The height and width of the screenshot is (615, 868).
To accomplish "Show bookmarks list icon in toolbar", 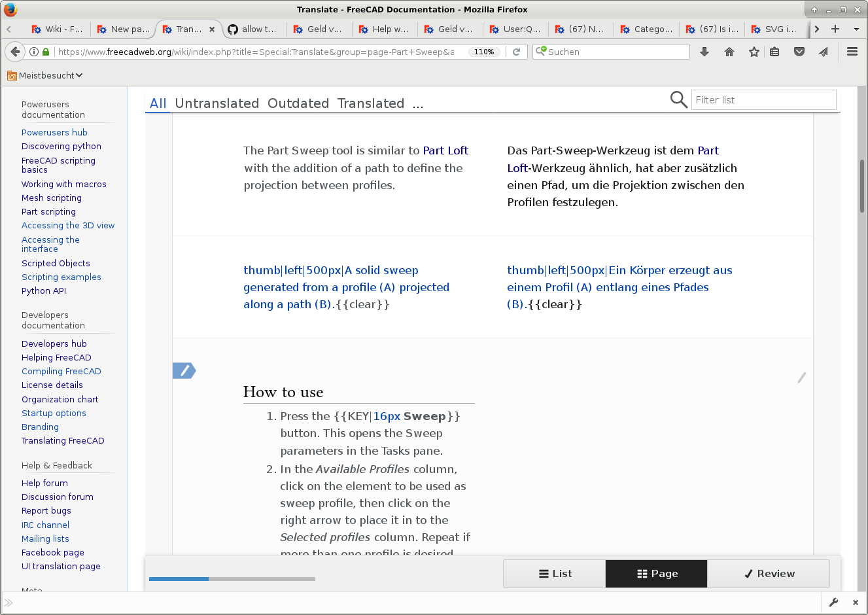I will click(x=774, y=52).
